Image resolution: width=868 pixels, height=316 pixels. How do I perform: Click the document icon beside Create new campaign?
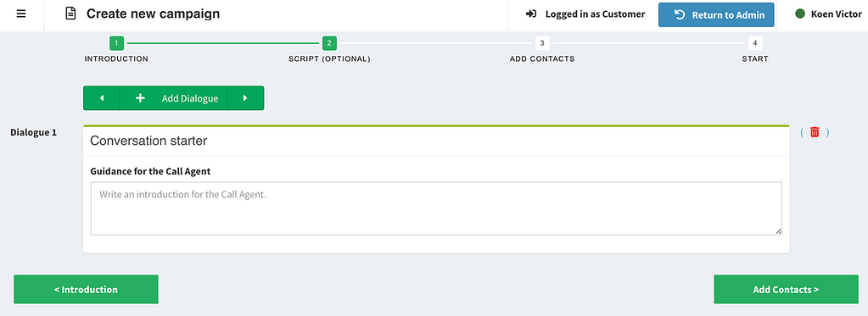tap(70, 14)
